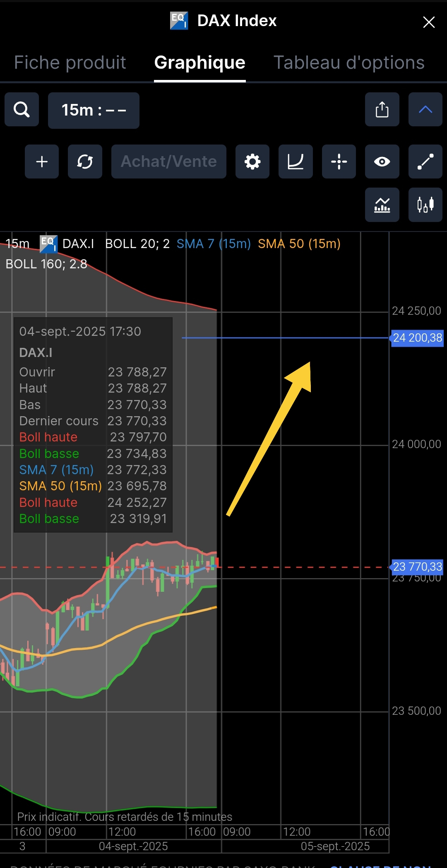This screenshot has width=447, height=868.
Task: Tap the Boll haute value 24 252,27
Action: [137, 502]
